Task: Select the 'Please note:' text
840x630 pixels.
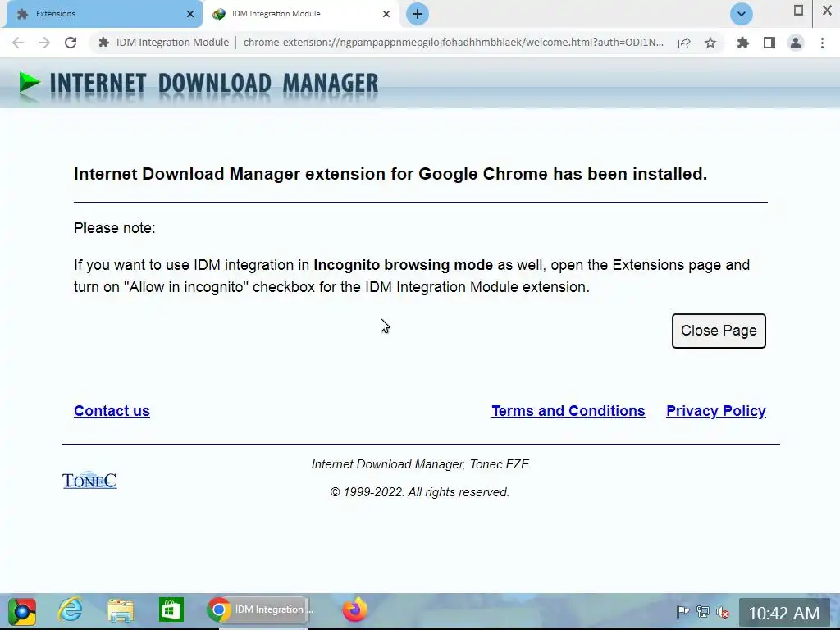Action: pos(115,228)
